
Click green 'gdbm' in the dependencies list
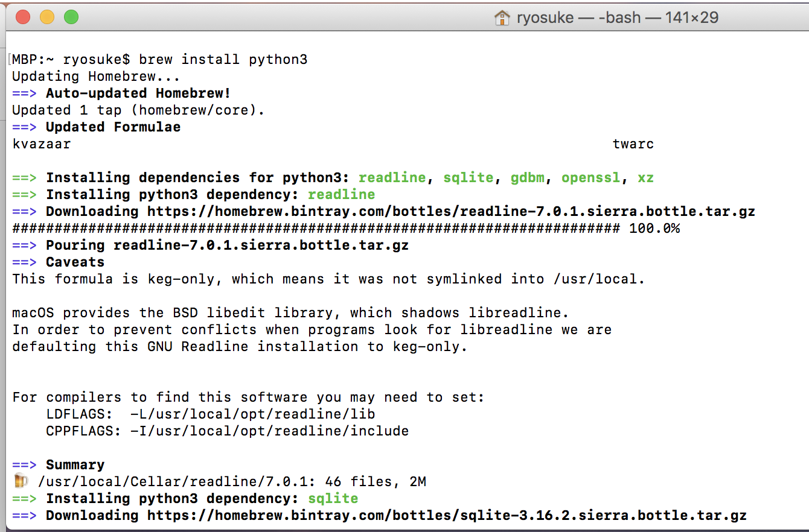point(527,178)
